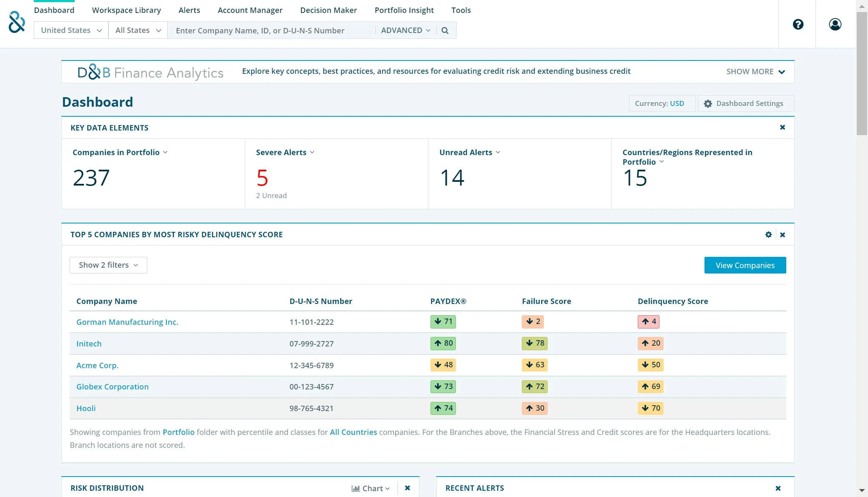The width and height of the screenshot is (868, 497).
Task: Go to the Alerts tab
Action: [189, 10]
